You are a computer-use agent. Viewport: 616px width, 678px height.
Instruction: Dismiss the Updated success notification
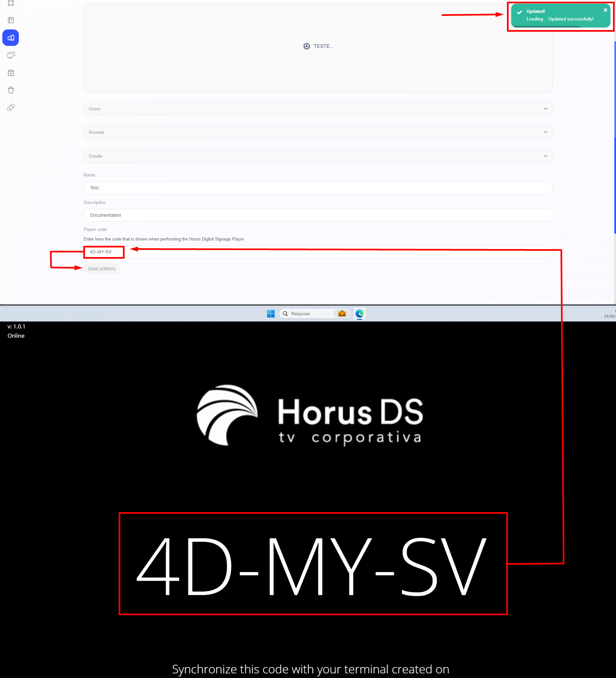605,10
